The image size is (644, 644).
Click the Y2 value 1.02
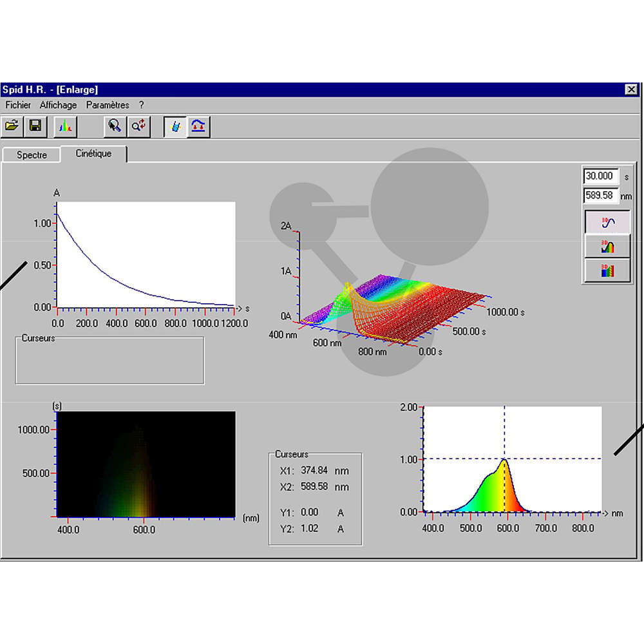[309, 529]
